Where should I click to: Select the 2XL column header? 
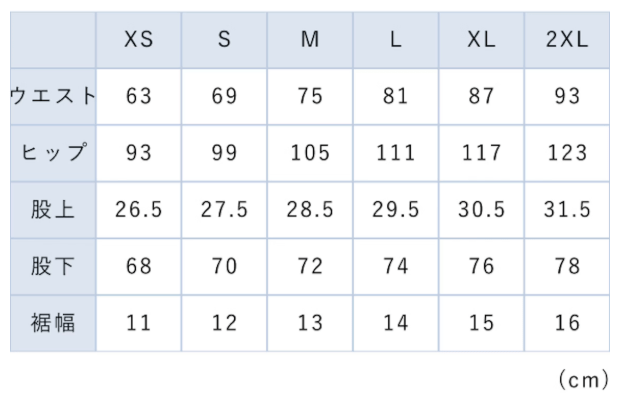[x=567, y=40]
